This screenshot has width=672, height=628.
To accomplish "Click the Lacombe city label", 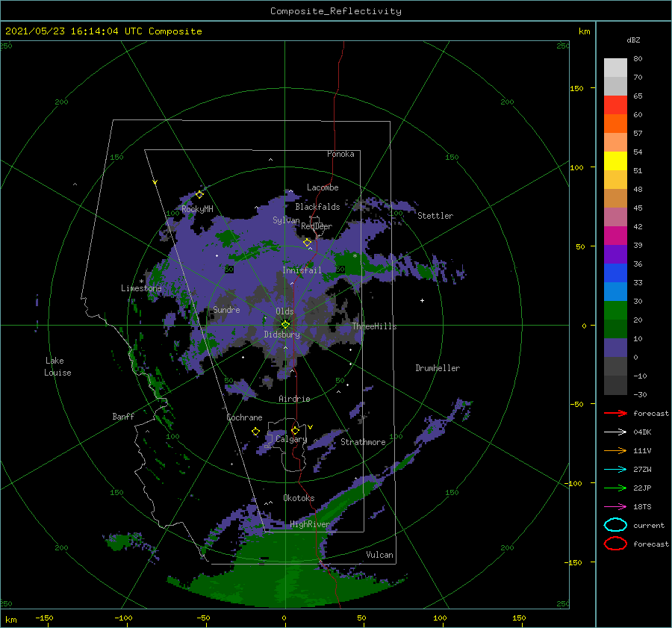I will pyautogui.click(x=323, y=187).
